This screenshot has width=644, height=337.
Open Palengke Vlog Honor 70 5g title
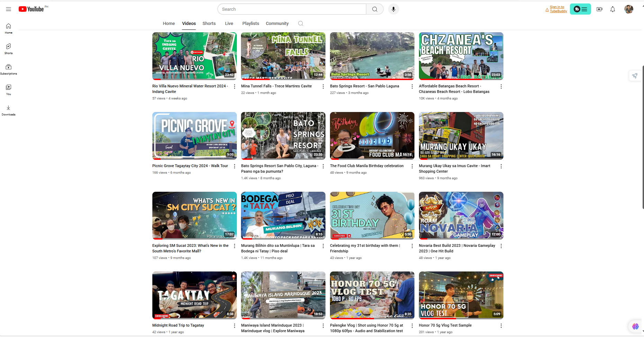366,328
